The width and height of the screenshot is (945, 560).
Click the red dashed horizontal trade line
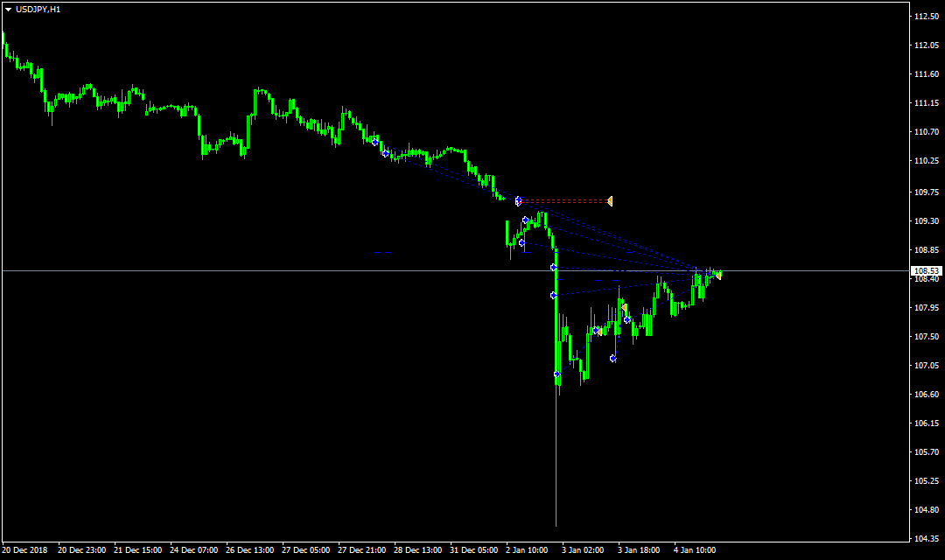pyautogui.click(x=563, y=201)
